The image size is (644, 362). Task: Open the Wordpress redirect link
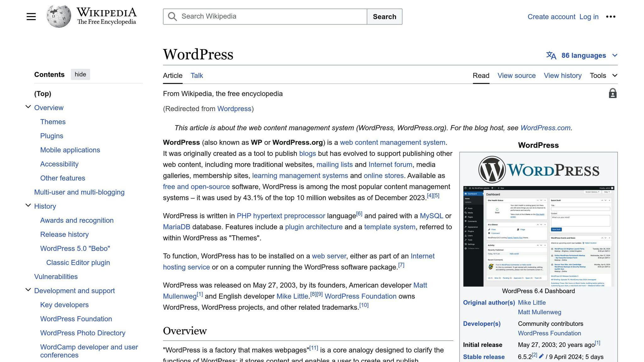[x=234, y=109]
